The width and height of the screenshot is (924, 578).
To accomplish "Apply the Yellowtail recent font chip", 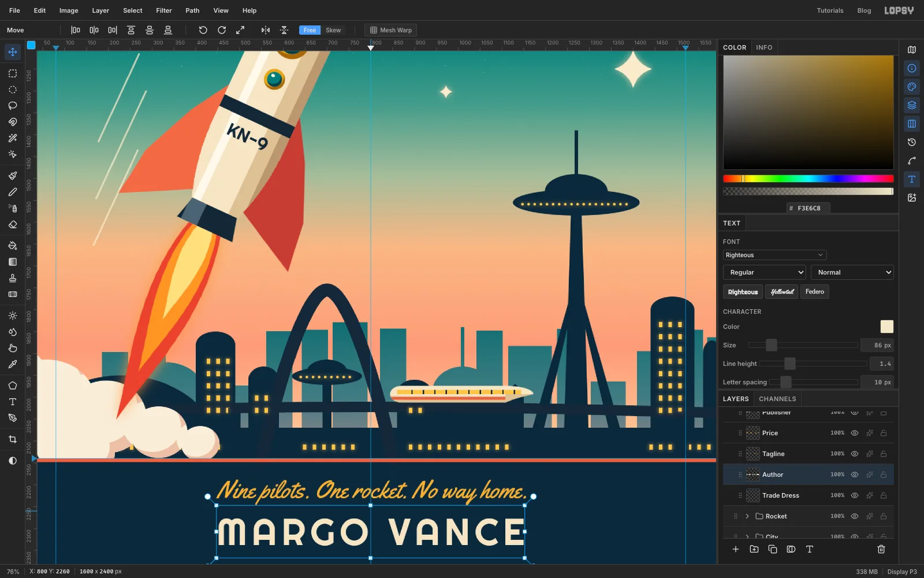I will [x=782, y=292].
